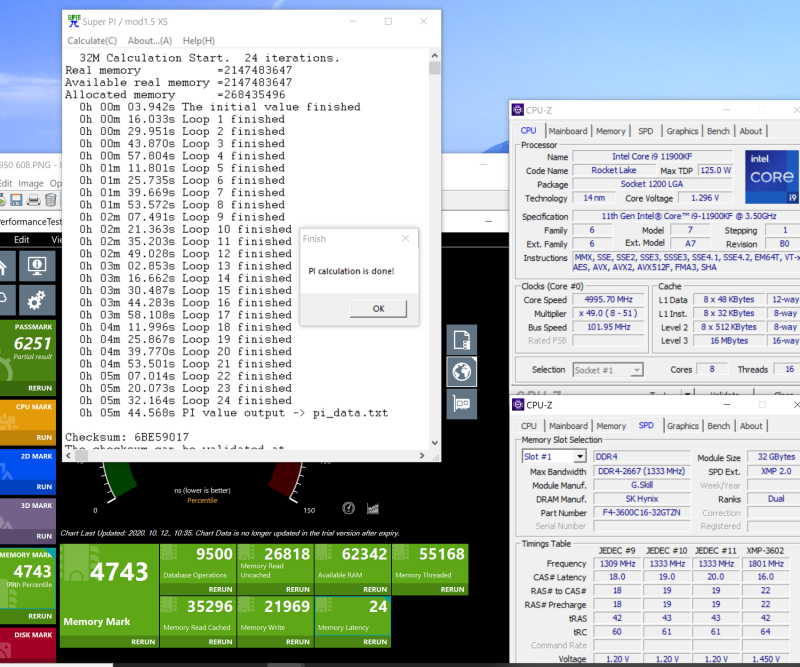
Task: Rerun the Memory Read Cached test
Action: (220, 642)
